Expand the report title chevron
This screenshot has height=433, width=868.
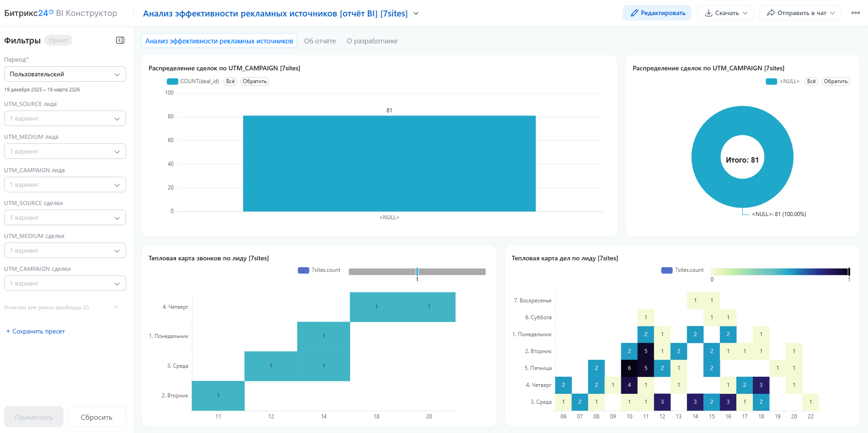coord(416,13)
